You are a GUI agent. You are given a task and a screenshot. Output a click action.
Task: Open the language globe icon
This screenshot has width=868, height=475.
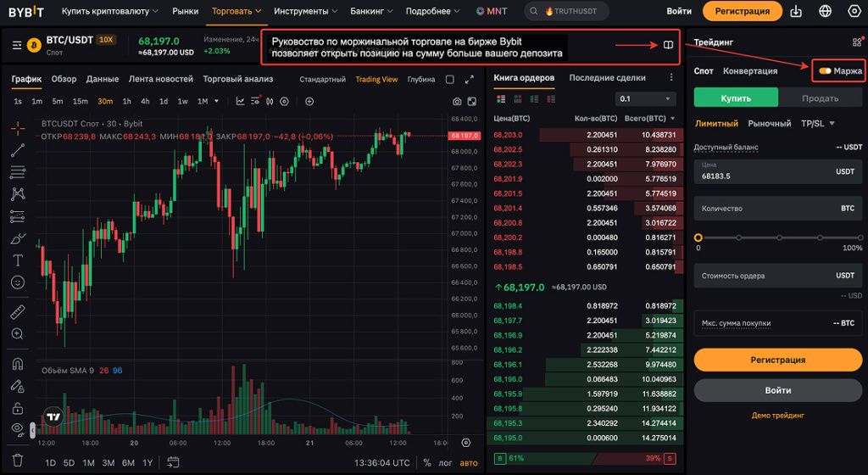tap(826, 11)
